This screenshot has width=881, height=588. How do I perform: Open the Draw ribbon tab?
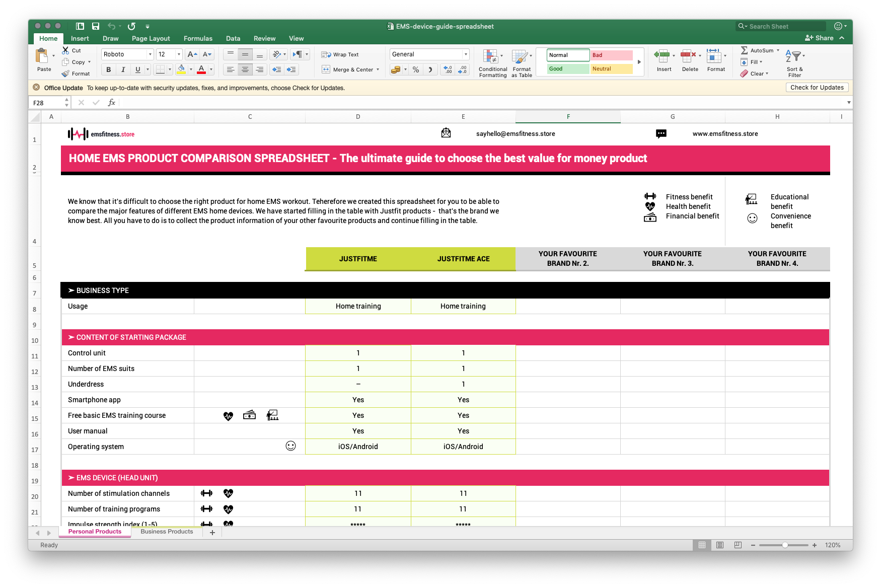click(x=110, y=38)
